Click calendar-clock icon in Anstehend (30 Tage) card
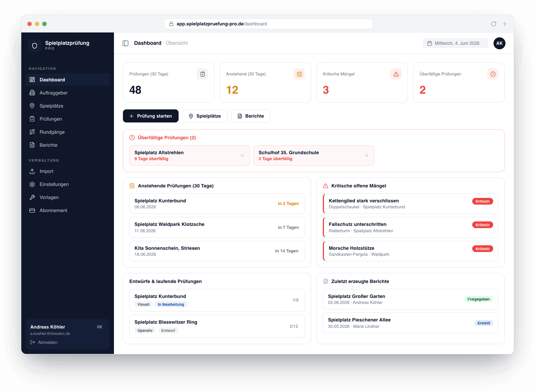535x392 pixels. (x=299, y=74)
